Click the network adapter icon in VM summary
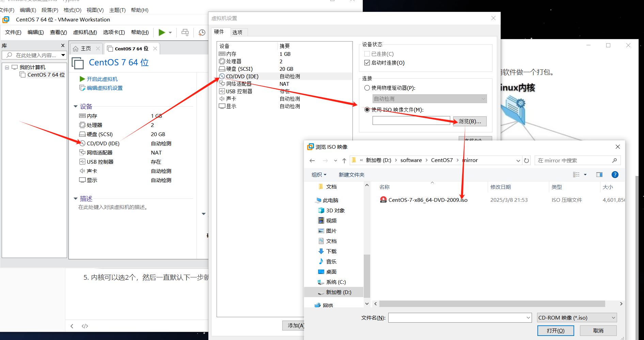Viewport: 644px width, 340px height. pos(82,152)
